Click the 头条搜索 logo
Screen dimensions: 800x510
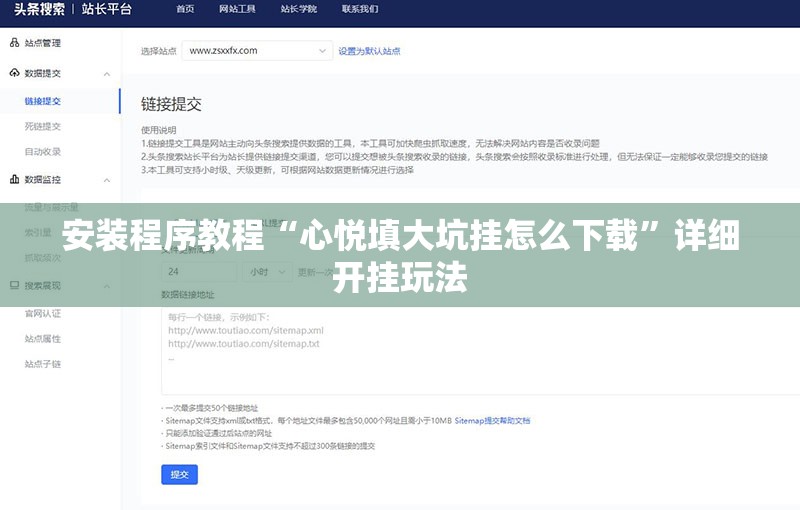pos(39,9)
